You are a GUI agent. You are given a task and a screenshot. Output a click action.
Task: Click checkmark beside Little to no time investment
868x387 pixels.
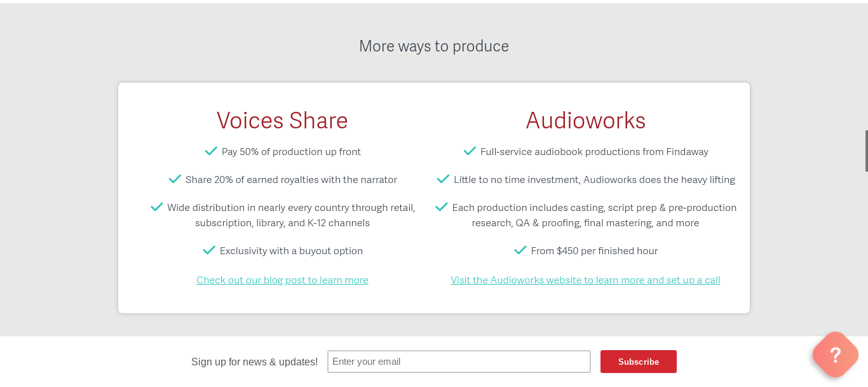point(443,179)
